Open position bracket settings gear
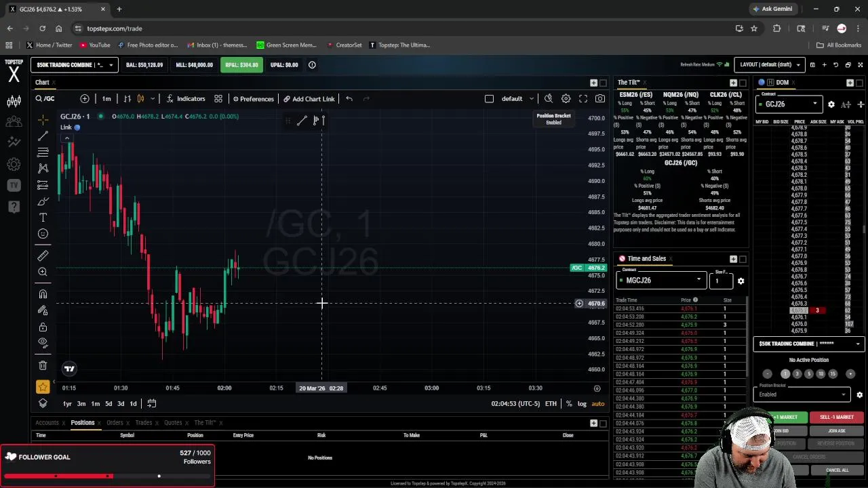Screen dimensions: 868x488 coord(859,394)
